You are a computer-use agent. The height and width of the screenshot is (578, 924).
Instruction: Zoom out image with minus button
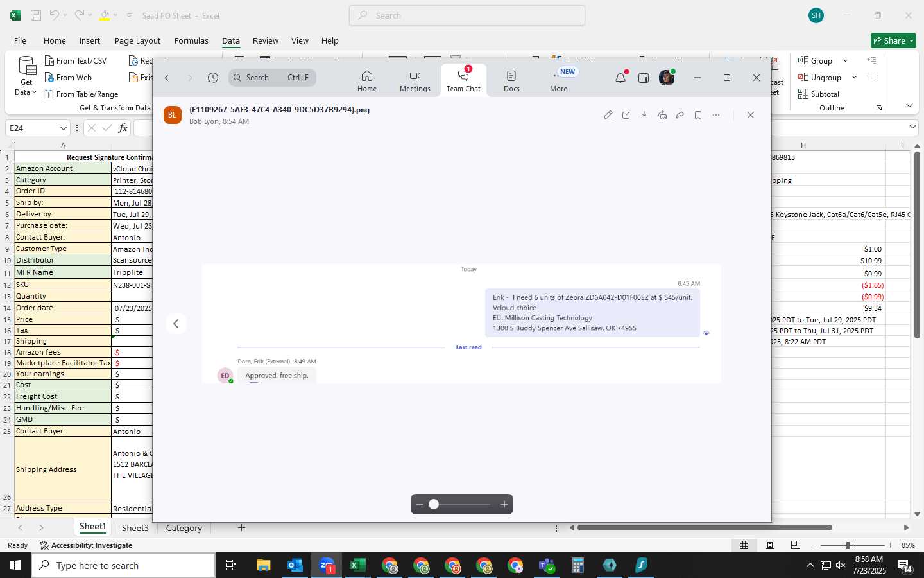pyautogui.click(x=420, y=504)
